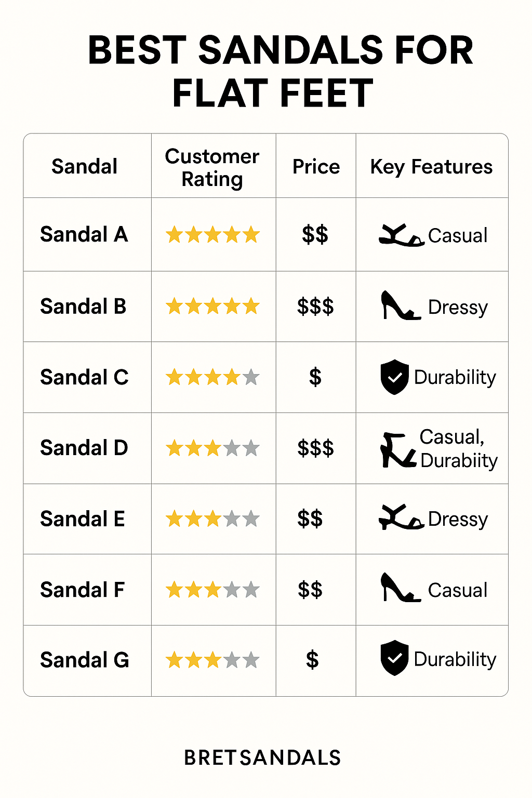The image size is (532, 798).
Task: Click the Sandal B high heel icon
Action: click(x=400, y=306)
